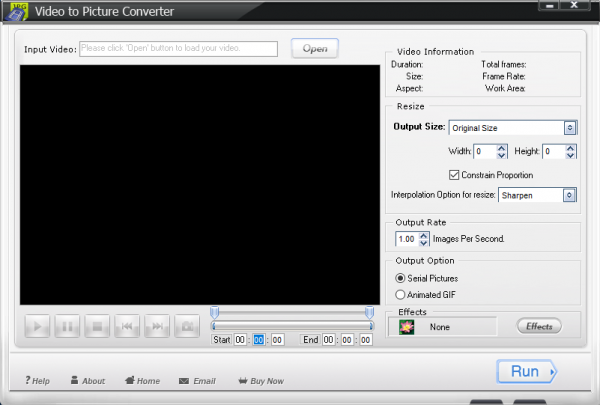
Task: Go to Home link in footer
Action: point(142,381)
